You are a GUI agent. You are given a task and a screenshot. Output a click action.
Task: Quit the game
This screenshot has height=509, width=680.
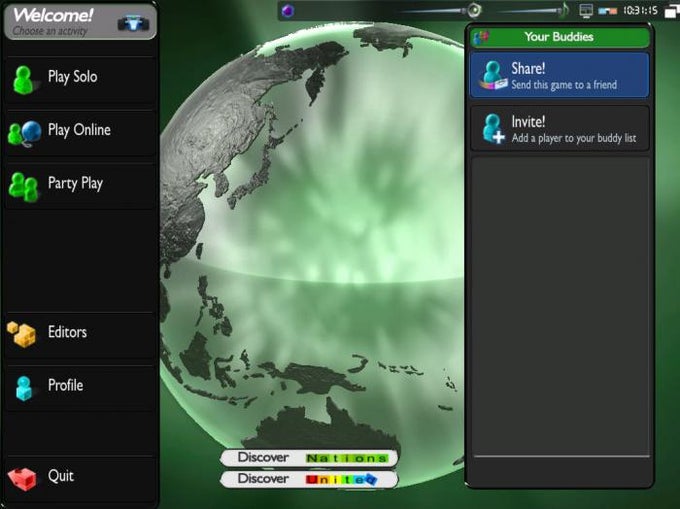(80, 478)
